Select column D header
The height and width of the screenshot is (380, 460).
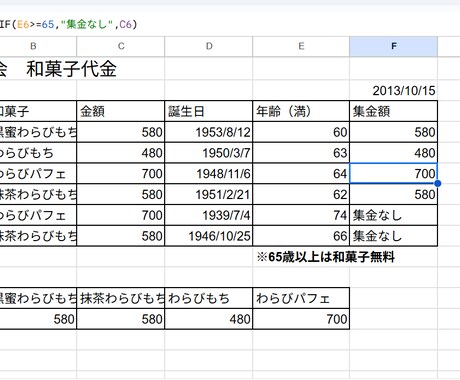point(209,46)
